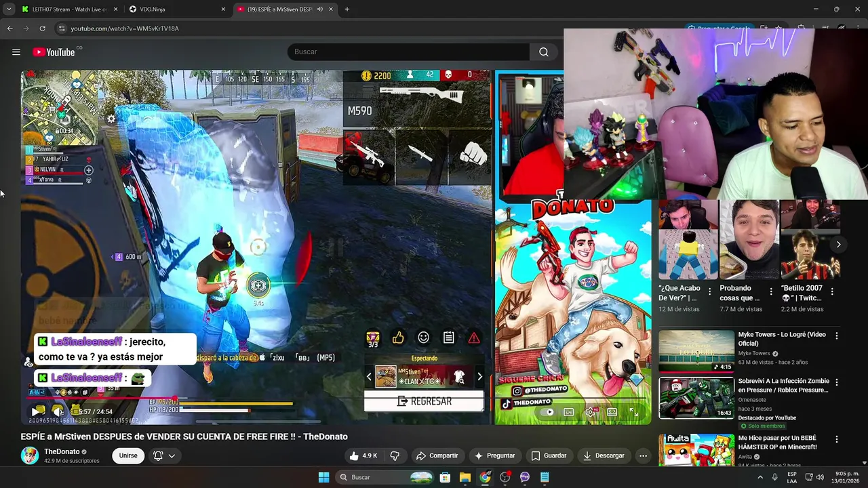The image size is (868, 488).
Task: Download the video with Descargar
Action: [604, 455]
